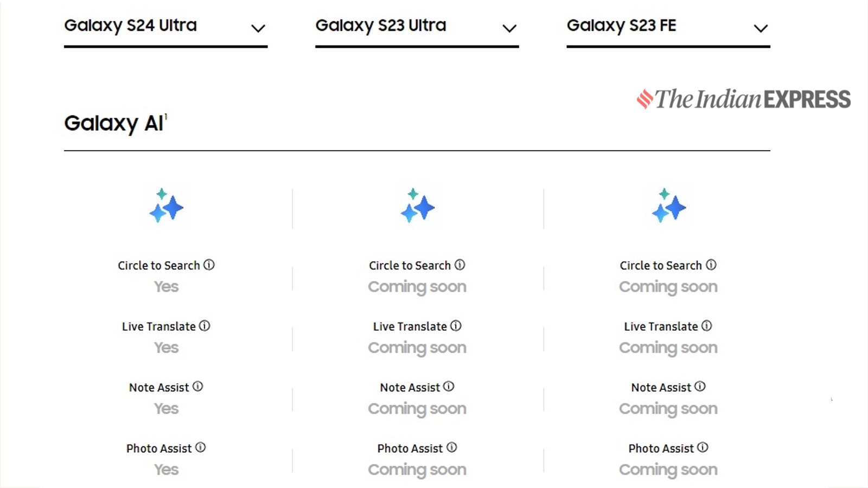Expand the Galaxy S23 FE device dropdown
The height and width of the screenshot is (488, 868).
pyautogui.click(x=761, y=28)
